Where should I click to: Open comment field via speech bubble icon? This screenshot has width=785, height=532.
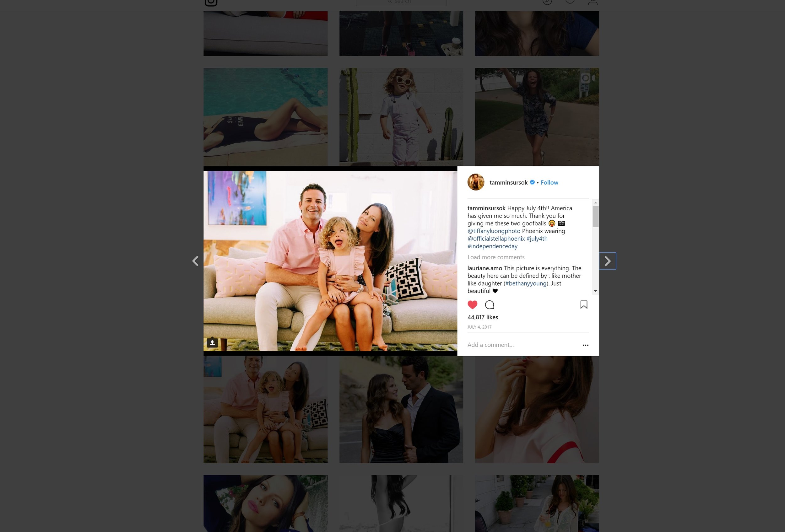tap(490, 305)
